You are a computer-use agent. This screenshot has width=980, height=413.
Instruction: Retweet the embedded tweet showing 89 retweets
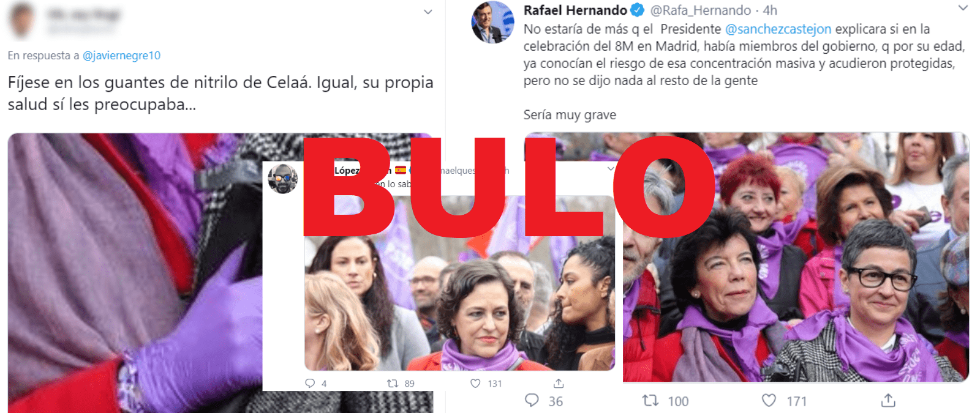pyautogui.click(x=392, y=384)
